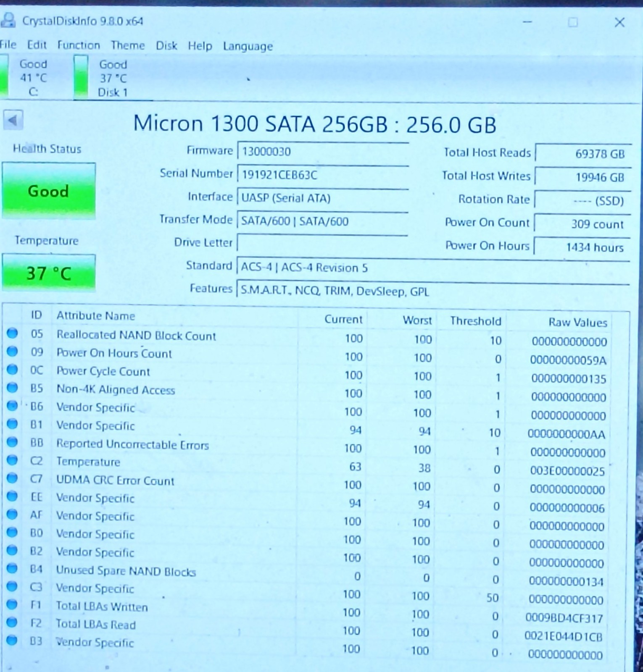Click status dot for Total LBAs Read
Viewport: 643px width, 672px height.
(12, 622)
